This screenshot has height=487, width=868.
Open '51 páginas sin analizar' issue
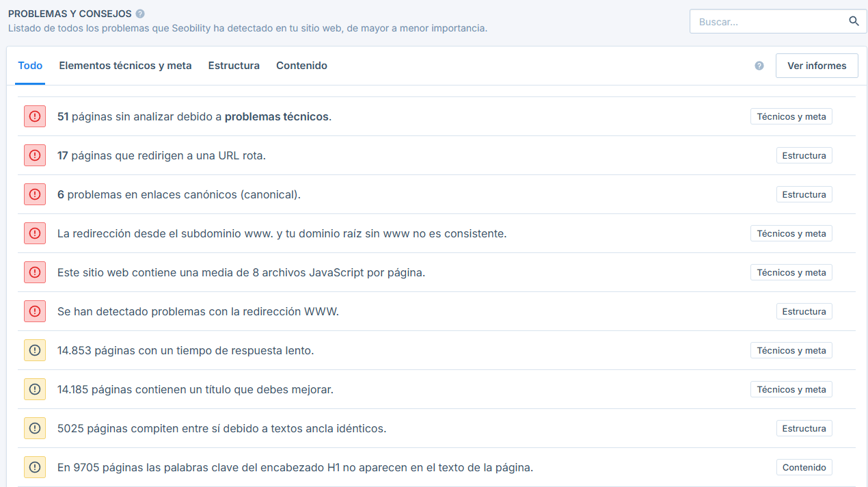click(194, 116)
